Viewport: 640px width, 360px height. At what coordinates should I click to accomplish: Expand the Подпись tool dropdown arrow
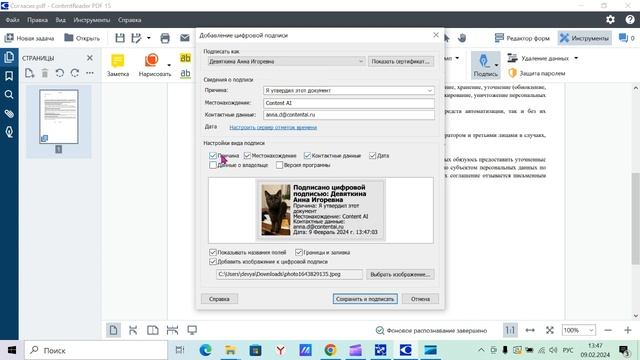[496, 65]
